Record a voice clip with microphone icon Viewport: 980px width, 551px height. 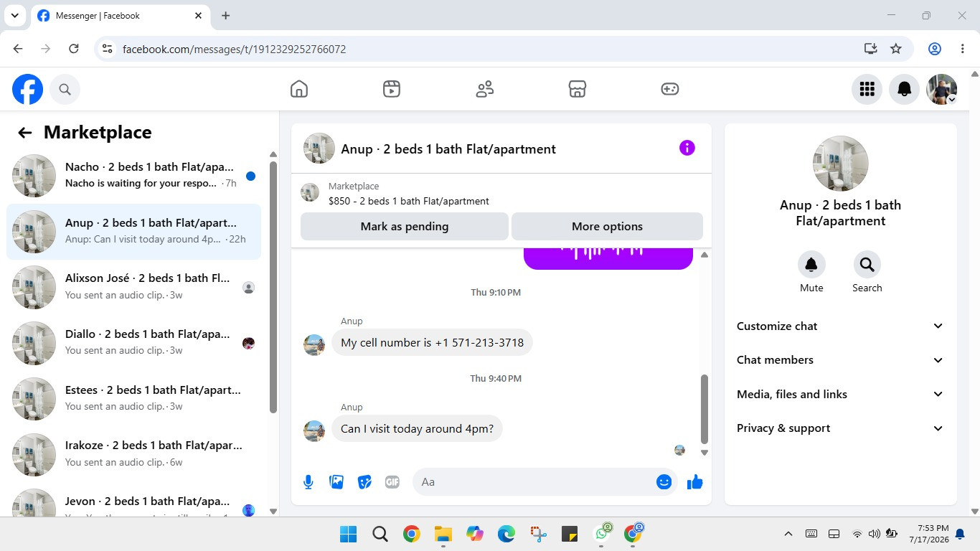click(x=308, y=482)
